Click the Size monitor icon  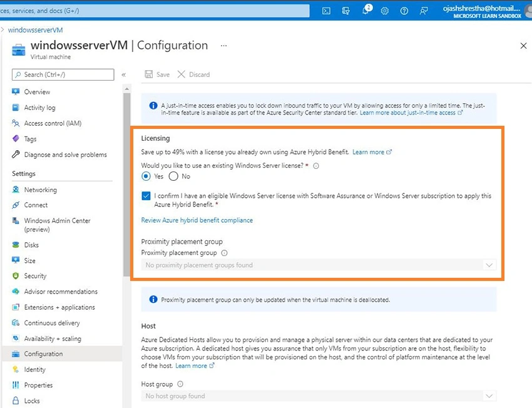point(16,260)
